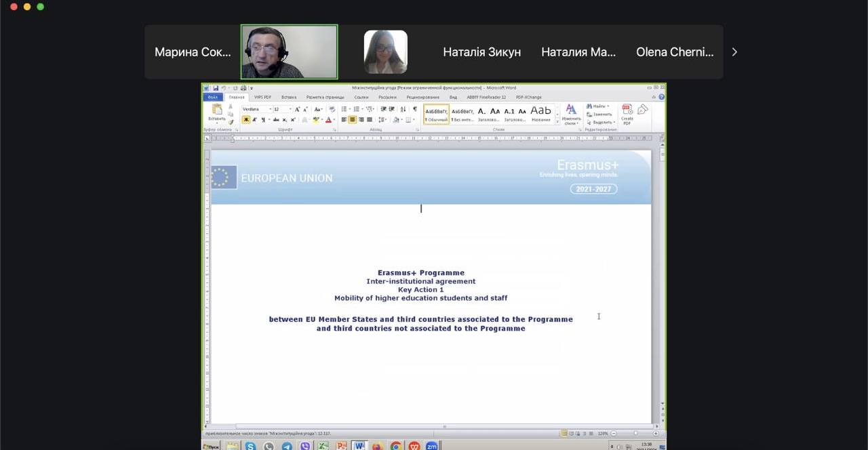Screen dimensions: 868x450
Task: Decrease font size with the smaller A icon
Action: 305,109
